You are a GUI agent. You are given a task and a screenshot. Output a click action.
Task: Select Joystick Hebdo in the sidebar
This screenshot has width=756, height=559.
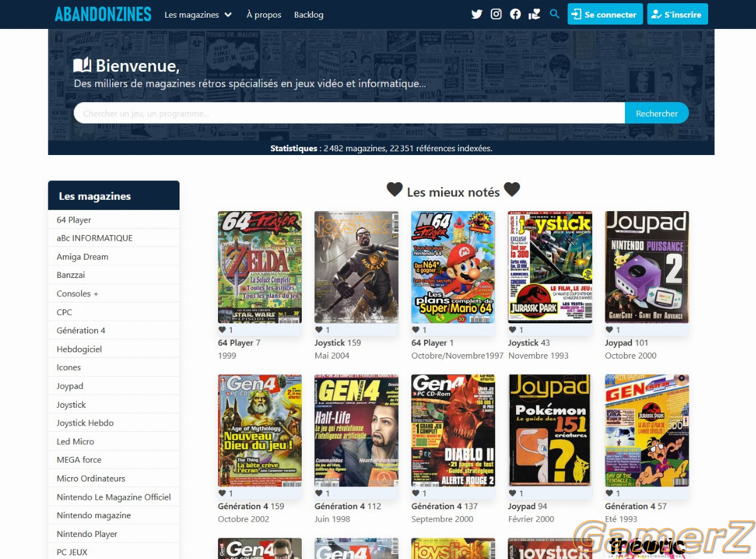(113, 423)
